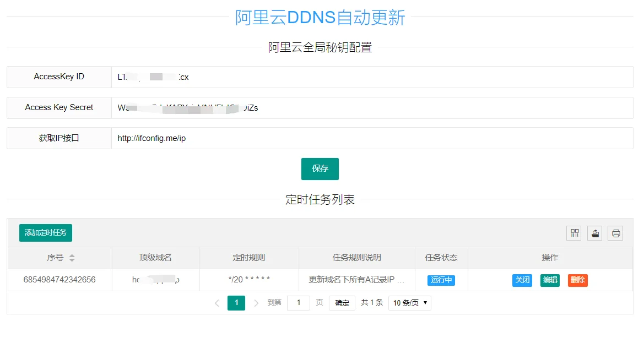The width and height of the screenshot is (644, 343).
Task: Focus the Access Key Secret input field
Action: (372, 108)
